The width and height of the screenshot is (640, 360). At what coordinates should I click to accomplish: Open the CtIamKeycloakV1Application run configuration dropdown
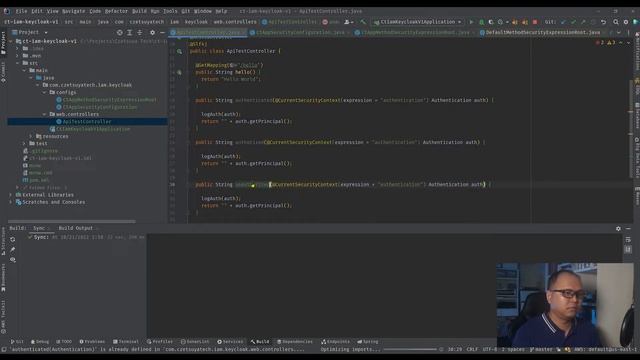point(418,22)
